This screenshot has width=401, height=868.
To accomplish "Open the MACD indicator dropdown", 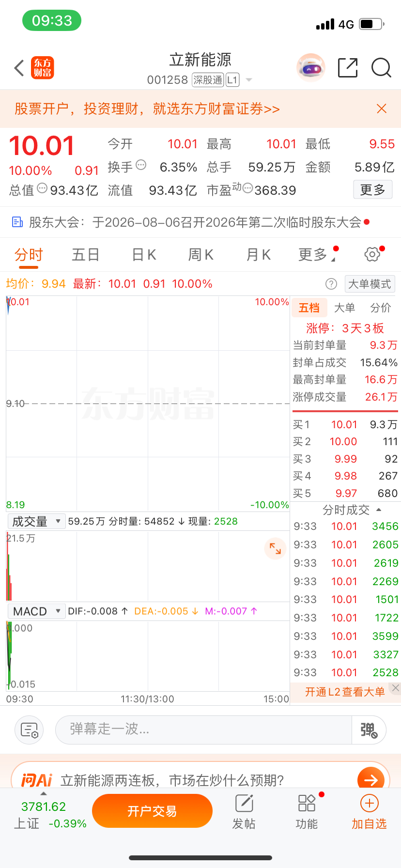I will coord(37,611).
